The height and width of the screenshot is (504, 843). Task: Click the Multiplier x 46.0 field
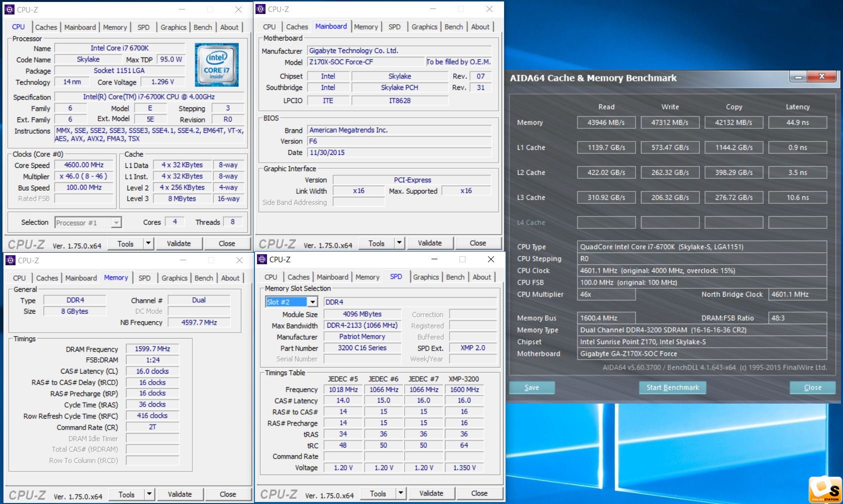pyautogui.click(x=83, y=176)
